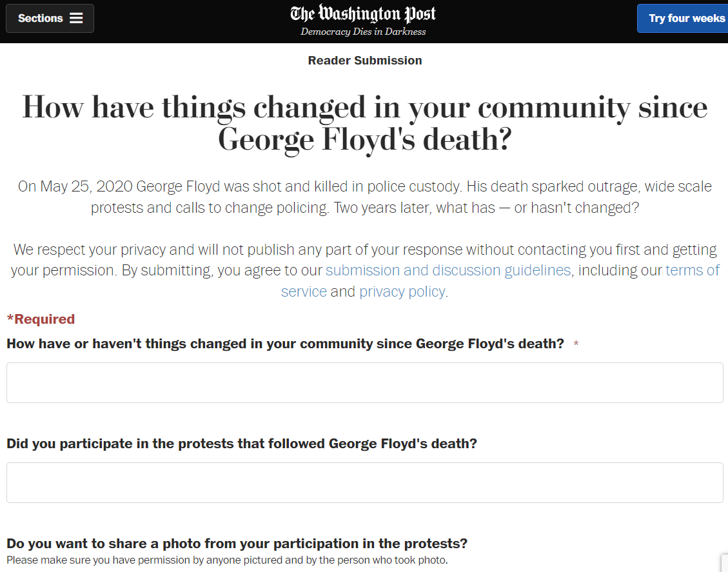
Task: Click the Reader Submission heading
Action: coord(365,61)
